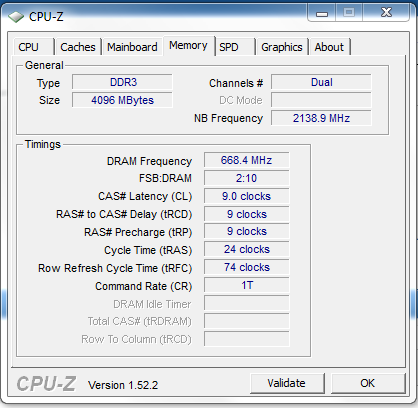Click the Command Rate (CR) label

[x=144, y=286]
